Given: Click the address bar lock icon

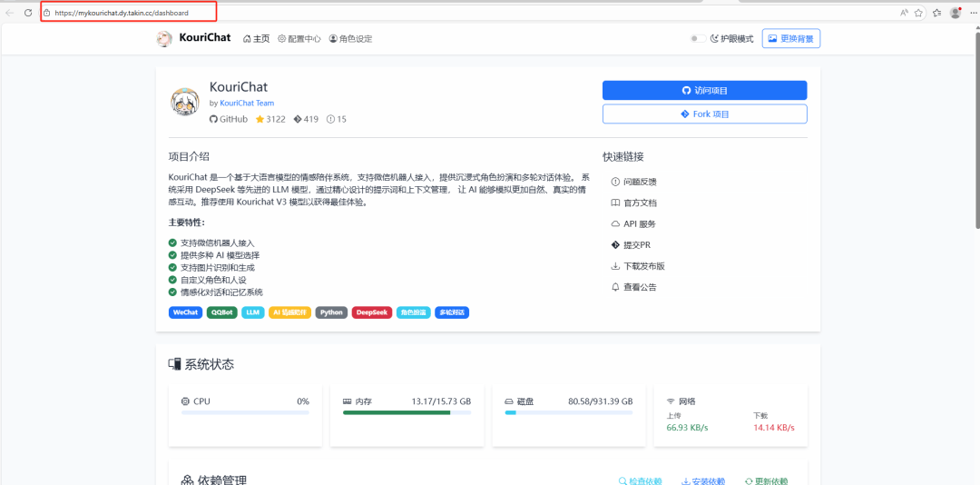Looking at the screenshot, I should point(46,13).
